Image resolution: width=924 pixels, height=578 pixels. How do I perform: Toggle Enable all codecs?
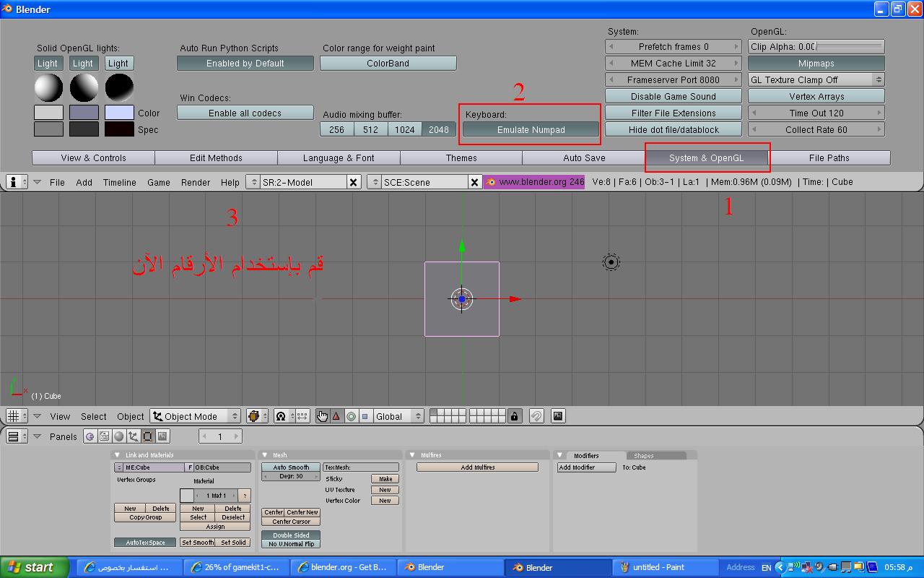click(245, 113)
